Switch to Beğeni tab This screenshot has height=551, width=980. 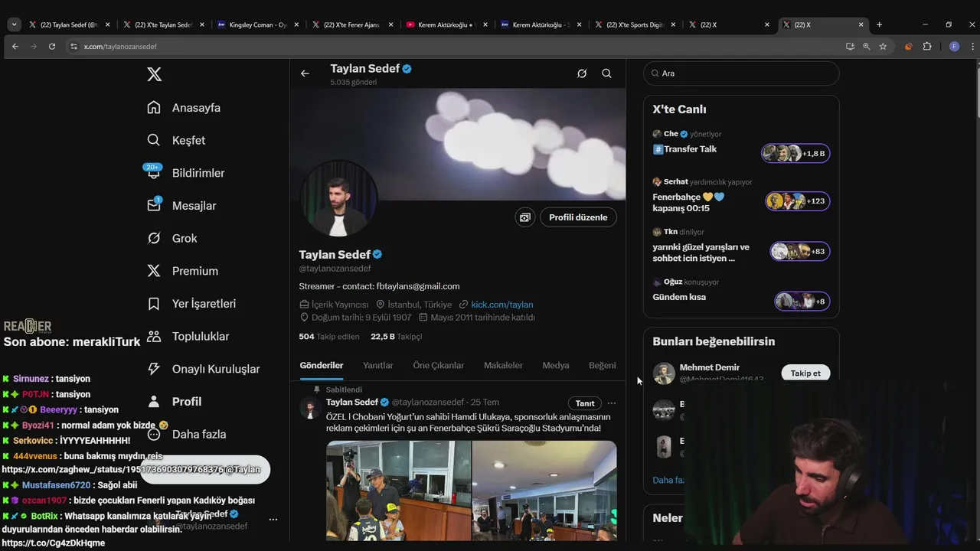tap(602, 365)
